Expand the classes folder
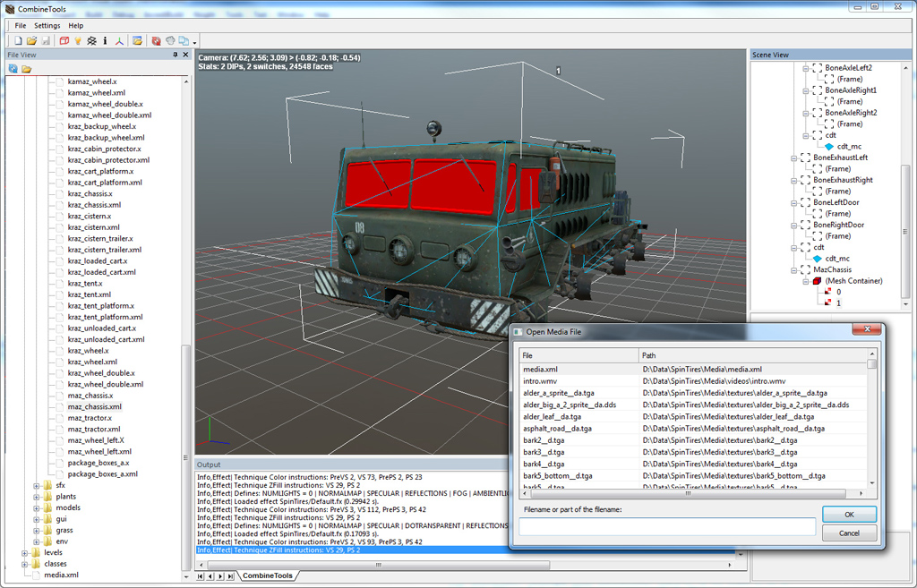This screenshot has height=588, width=917. coord(24,564)
